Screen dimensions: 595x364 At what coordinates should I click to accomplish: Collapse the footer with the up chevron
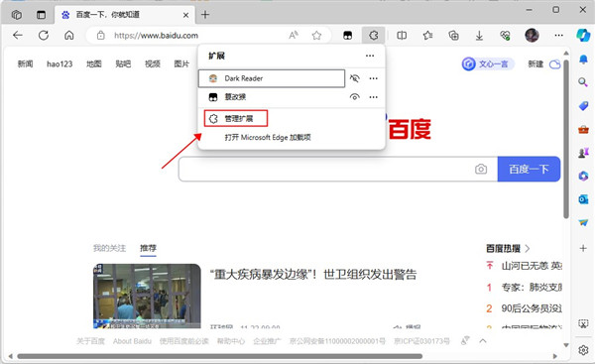(x=483, y=341)
